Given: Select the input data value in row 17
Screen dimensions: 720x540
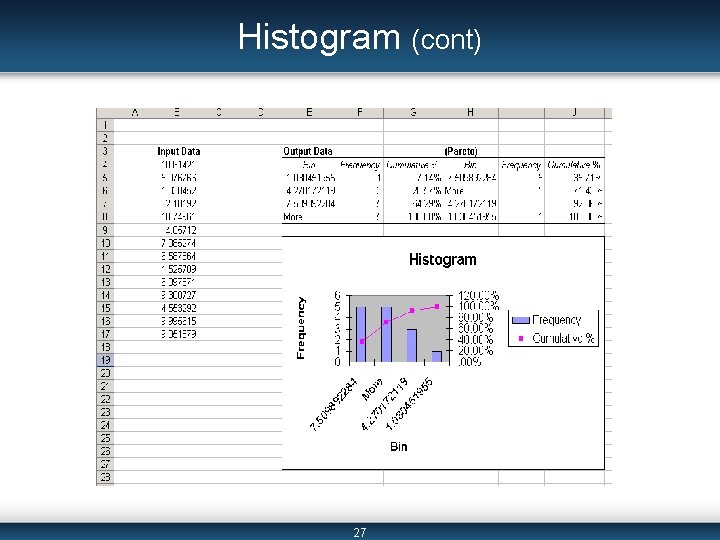Looking at the screenshot, I should [179, 334].
